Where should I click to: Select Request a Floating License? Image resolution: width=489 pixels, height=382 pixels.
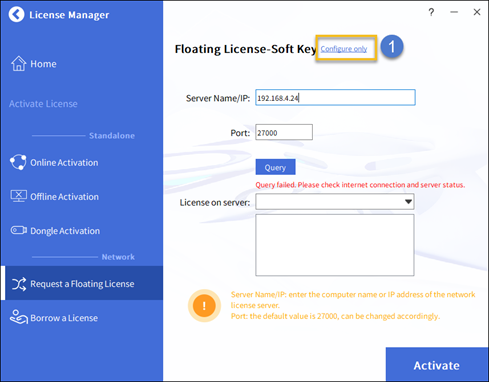[x=82, y=283]
